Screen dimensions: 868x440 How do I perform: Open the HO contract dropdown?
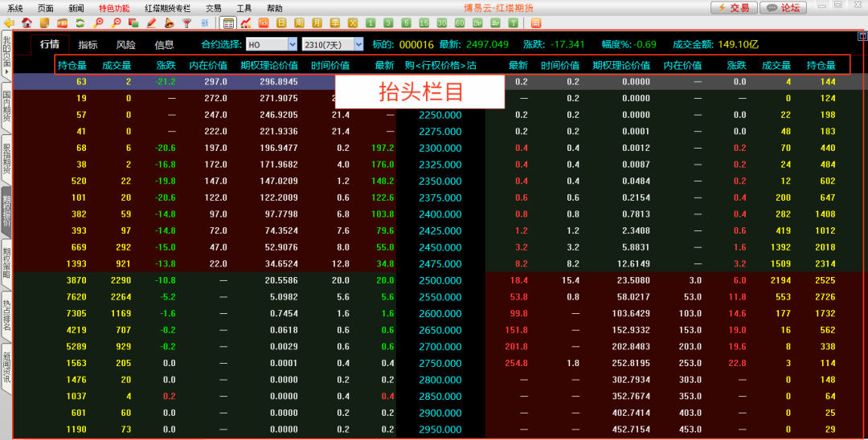point(292,44)
